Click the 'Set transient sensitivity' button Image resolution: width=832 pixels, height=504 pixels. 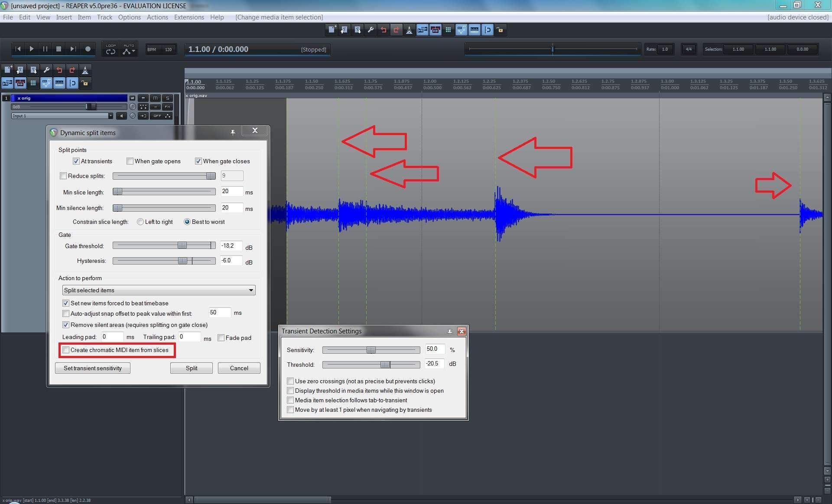pos(92,368)
